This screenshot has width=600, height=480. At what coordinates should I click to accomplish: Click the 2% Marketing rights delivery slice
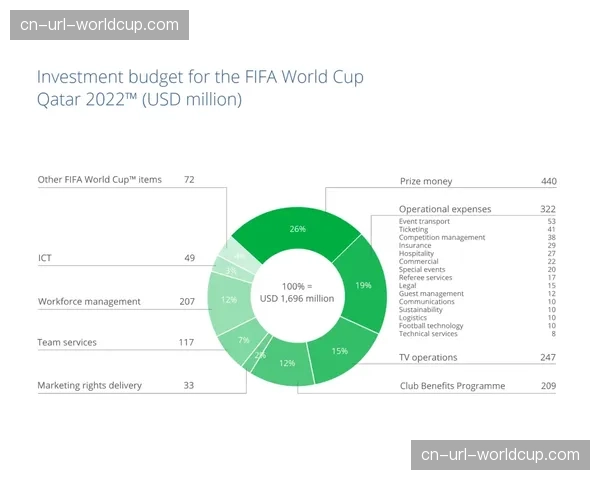(259, 354)
